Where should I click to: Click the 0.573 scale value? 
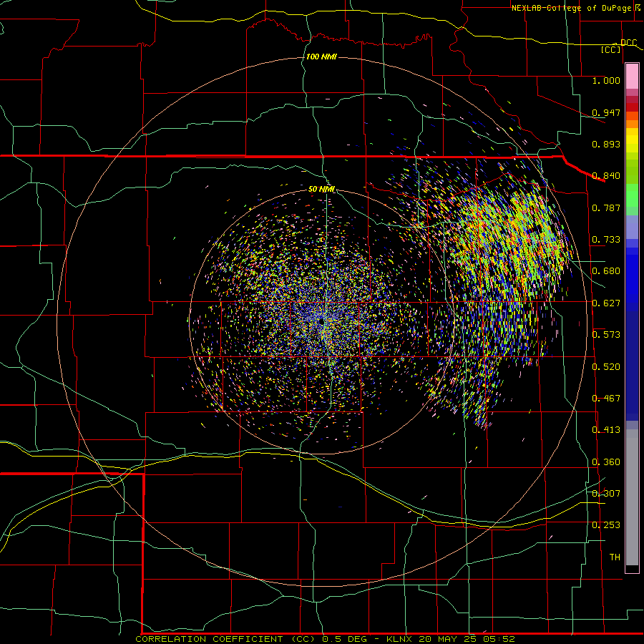click(x=606, y=334)
